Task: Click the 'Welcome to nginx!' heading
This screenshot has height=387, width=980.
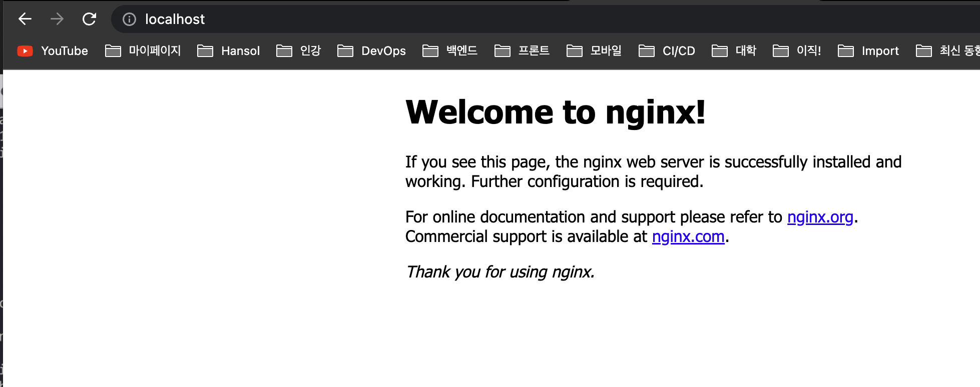Action: click(556, 112)
